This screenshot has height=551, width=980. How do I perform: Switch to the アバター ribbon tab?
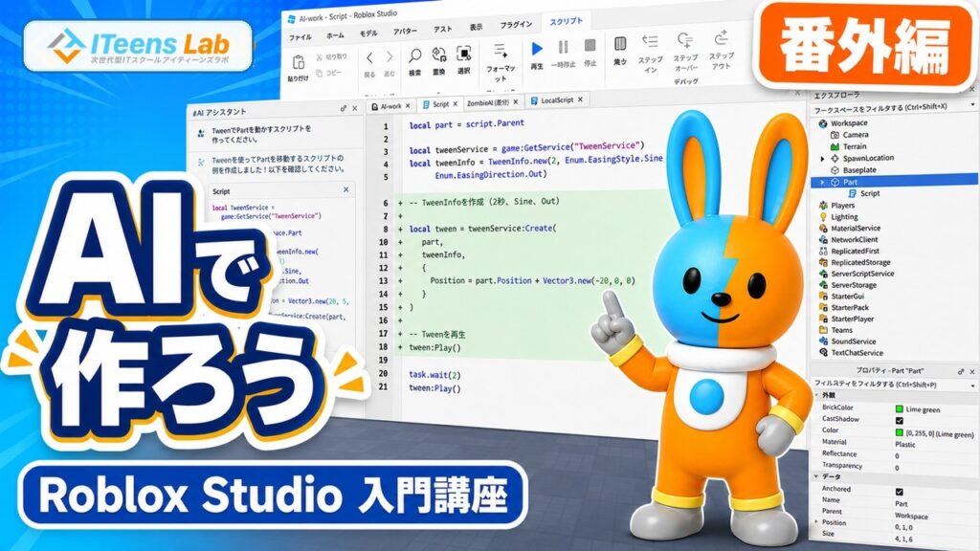[x=405, y=32]
